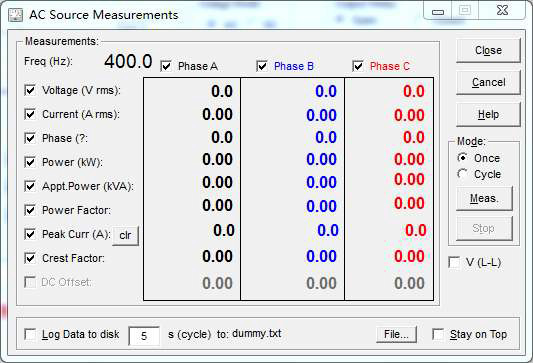This screenshot has width=533, height=363.
Task: Uncheck the Phase A checkbox
Action: click(166, 66)
